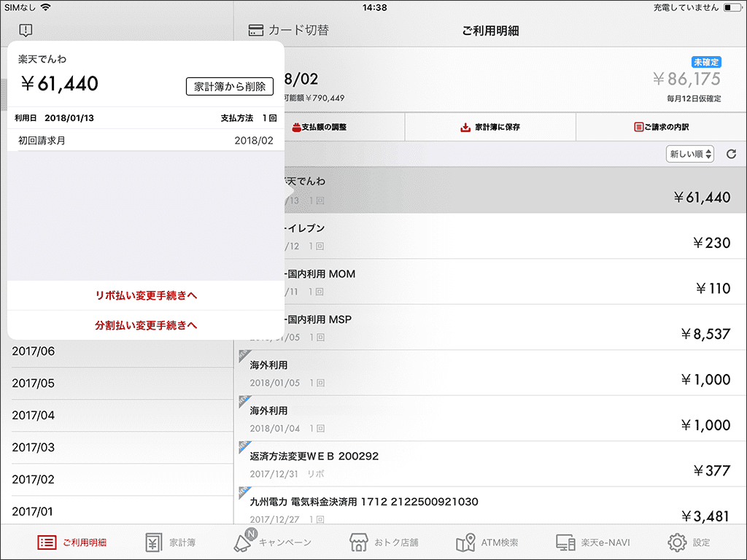Select ご利用明細 tab in bottom bar
The width and height of the screenshot is (747, 560).
point(72,542)
